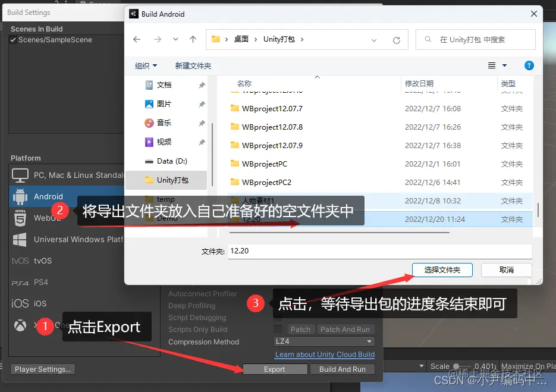Close the Build Android dialog
This screenshot has height=392, width=556.
(533, 14)
